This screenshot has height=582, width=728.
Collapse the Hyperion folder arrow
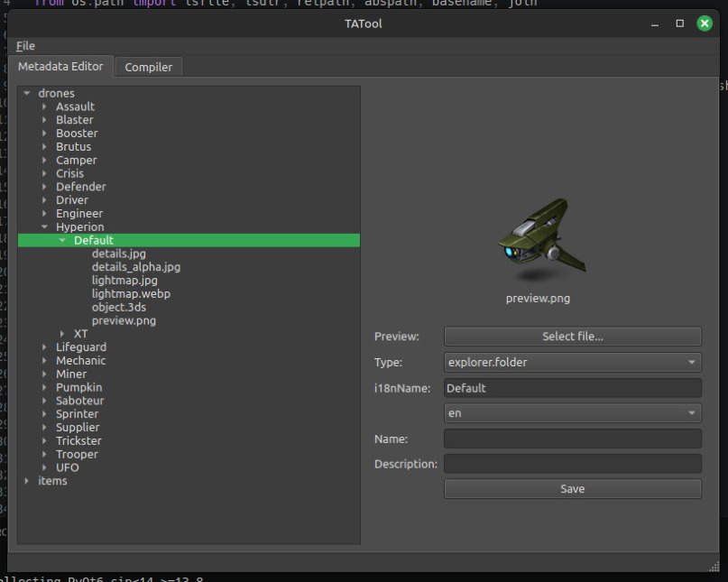point(45,227)
